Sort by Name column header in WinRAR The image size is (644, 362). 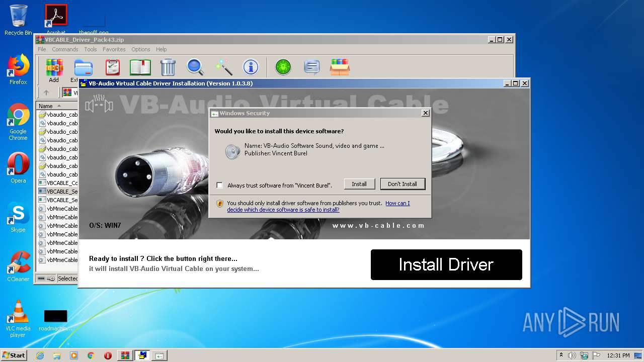point(57,106)
